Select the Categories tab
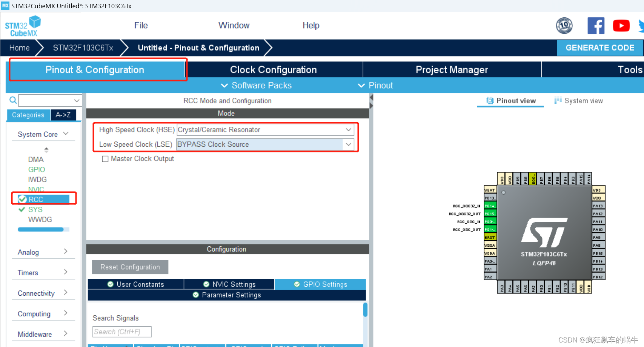Viewport: 644px width, 347px height. click(28, 115)
